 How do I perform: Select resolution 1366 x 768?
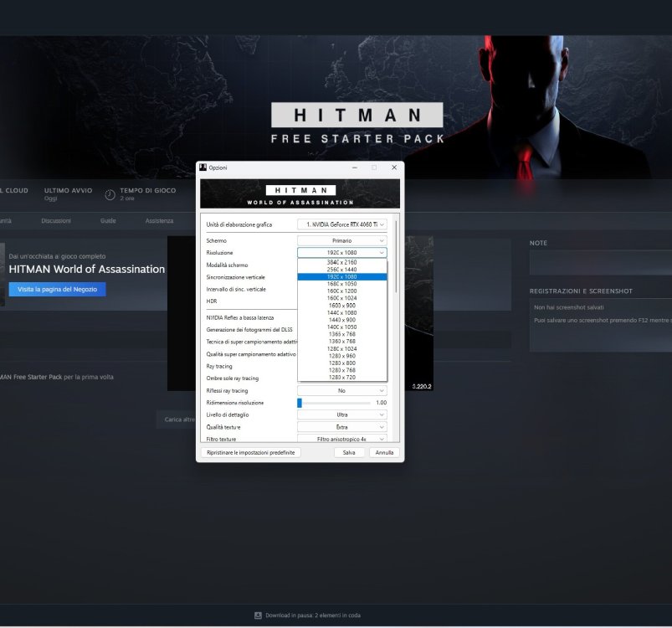342,334
